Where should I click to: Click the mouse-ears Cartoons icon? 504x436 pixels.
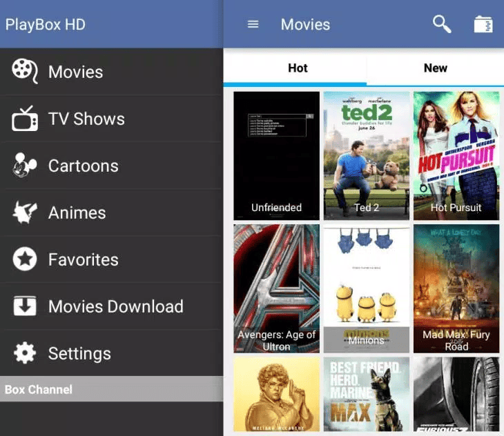click(24, 165)
